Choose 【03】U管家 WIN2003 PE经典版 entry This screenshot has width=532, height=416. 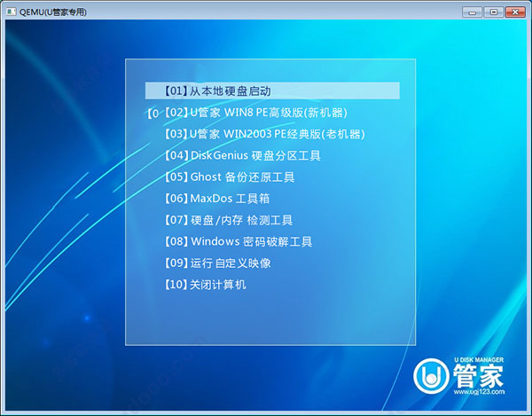pos(265,134)
